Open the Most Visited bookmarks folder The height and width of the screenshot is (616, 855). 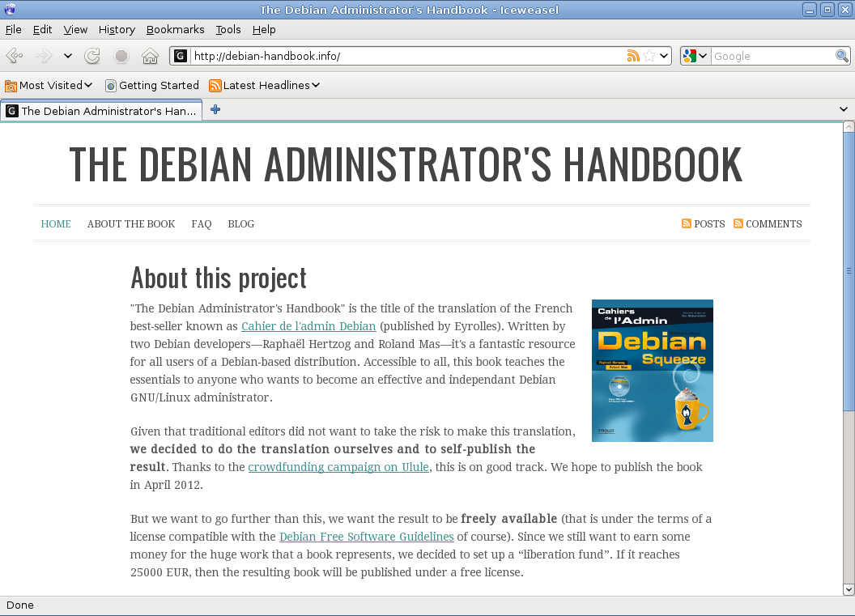(49, 85)
